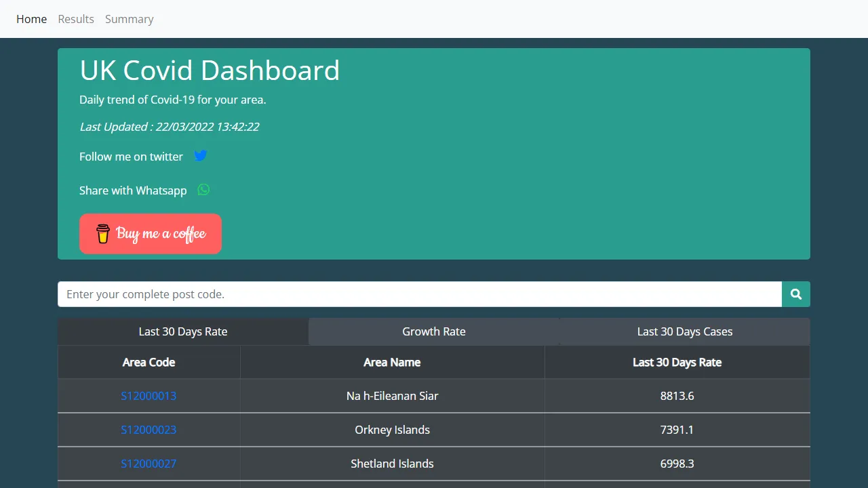Select the Shetland Islands table row
The height and width of the screenshot is (488, 868).
(392, 463)
